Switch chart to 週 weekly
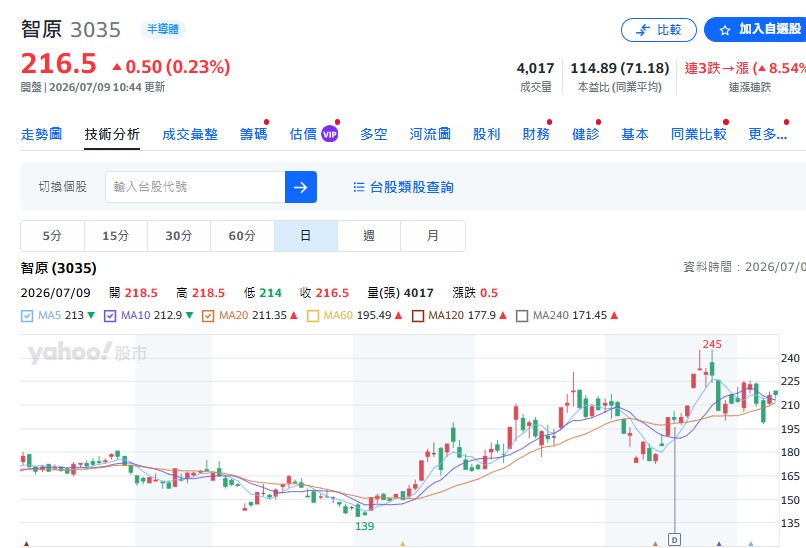 pyautogui.click(x=369, y=236)
